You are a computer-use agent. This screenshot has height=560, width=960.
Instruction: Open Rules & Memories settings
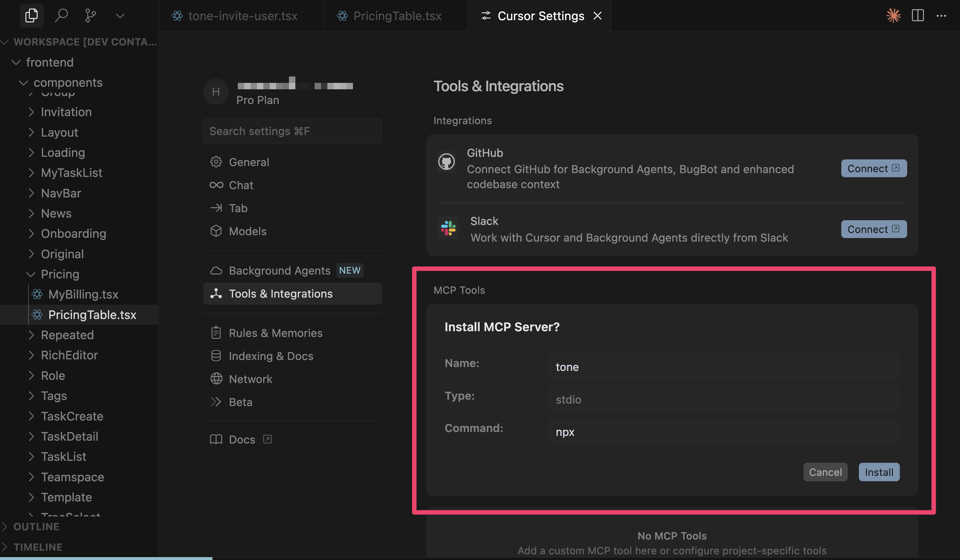[292, 333]
